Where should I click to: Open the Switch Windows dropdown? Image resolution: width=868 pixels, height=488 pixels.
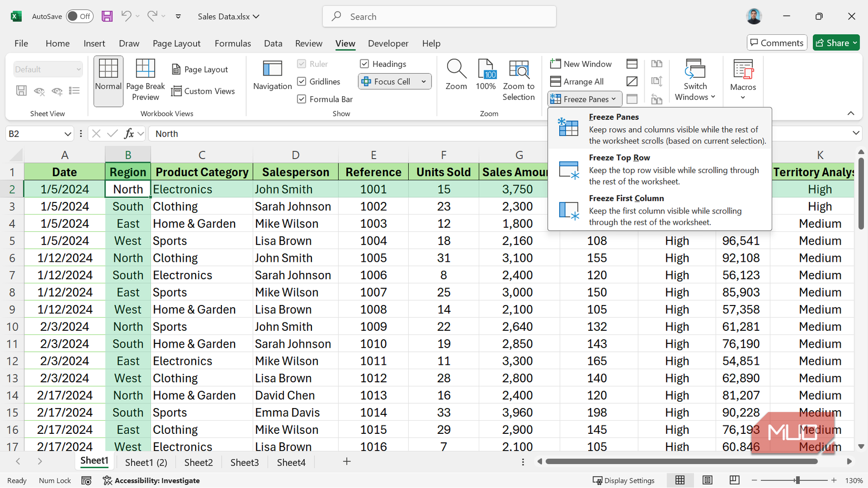695,79
